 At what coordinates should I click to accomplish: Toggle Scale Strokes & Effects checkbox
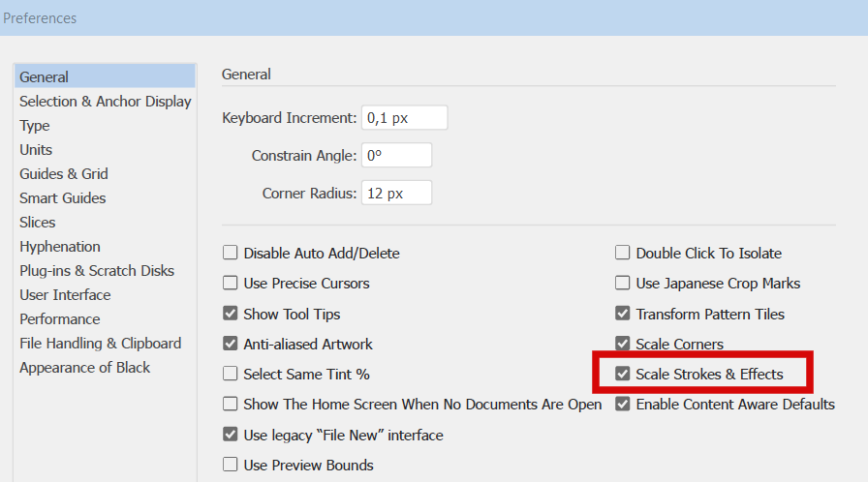coord(623,375)
